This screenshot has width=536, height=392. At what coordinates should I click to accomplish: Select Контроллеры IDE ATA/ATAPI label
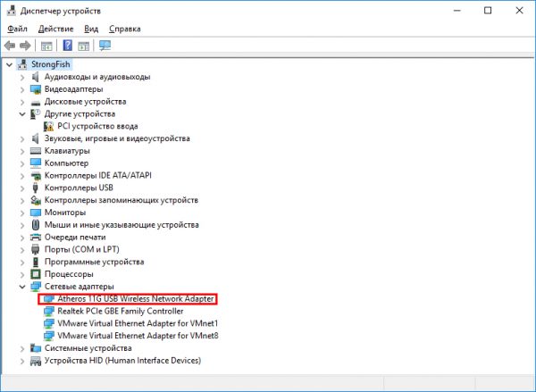tap(97, 175)
